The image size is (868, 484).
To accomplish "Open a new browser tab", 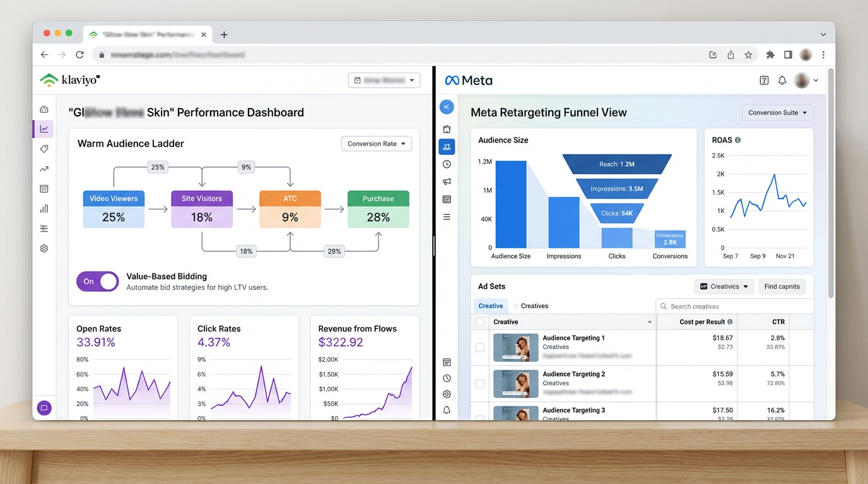I will pos(224,35).
